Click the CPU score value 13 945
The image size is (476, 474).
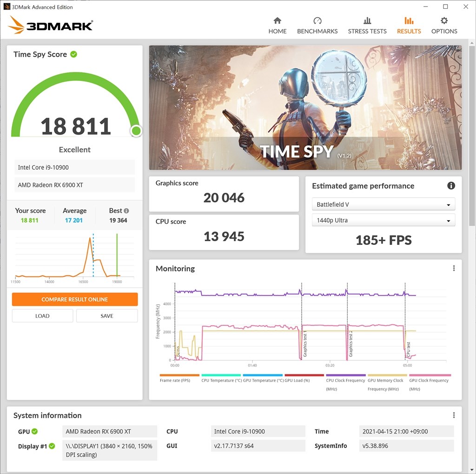tap(224, 237)
